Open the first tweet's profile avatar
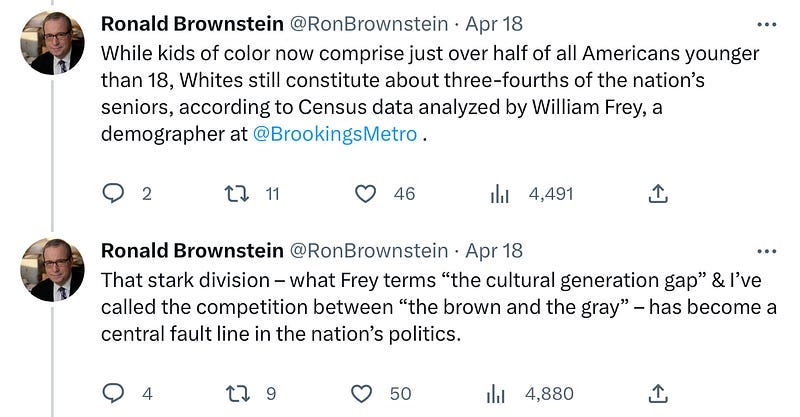 point(52,43)
